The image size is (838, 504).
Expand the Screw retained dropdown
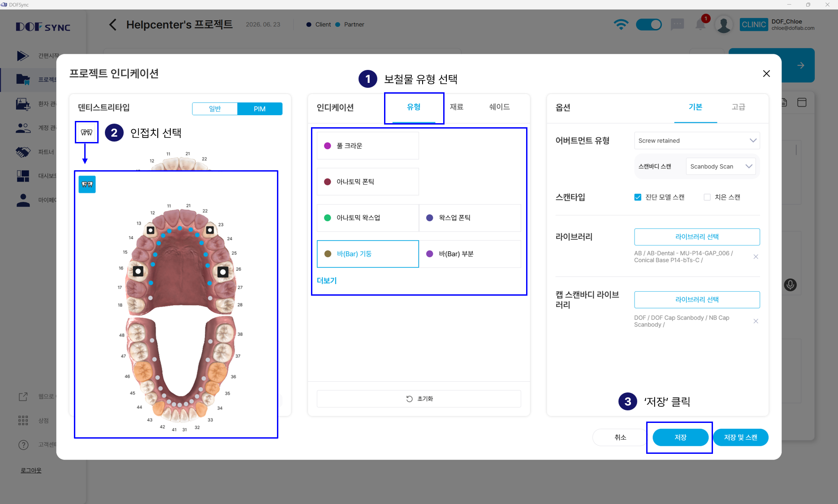(697, 141)
